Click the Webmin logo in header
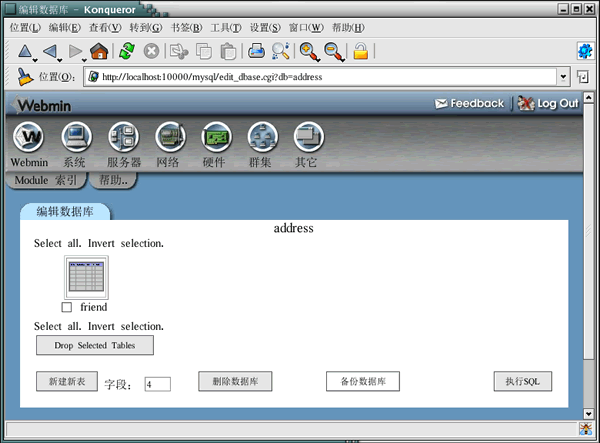 (41, 105)
